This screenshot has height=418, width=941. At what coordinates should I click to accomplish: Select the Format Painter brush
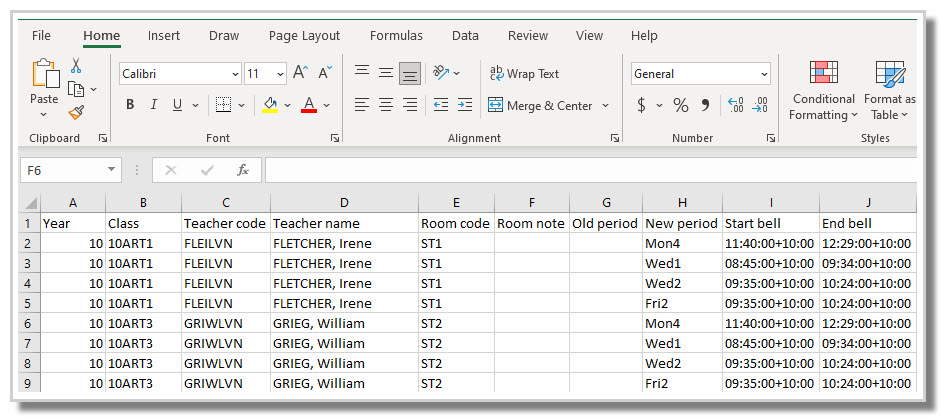[76, 112]
